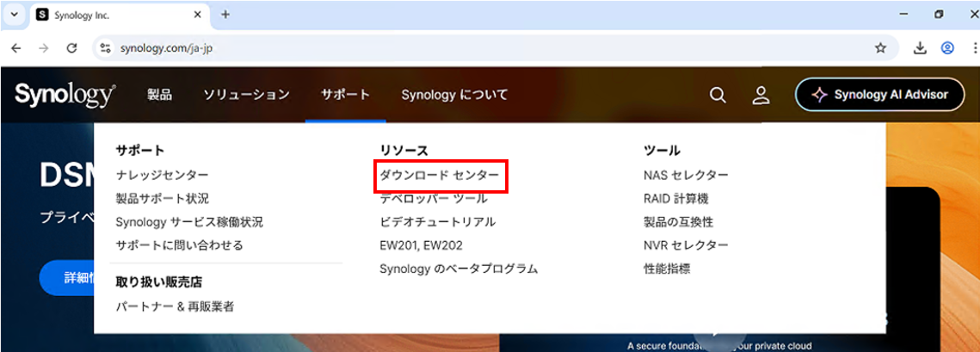This screenshot has height=352, width=980.
Task: Click the user account icon
Action: point(761,95)
